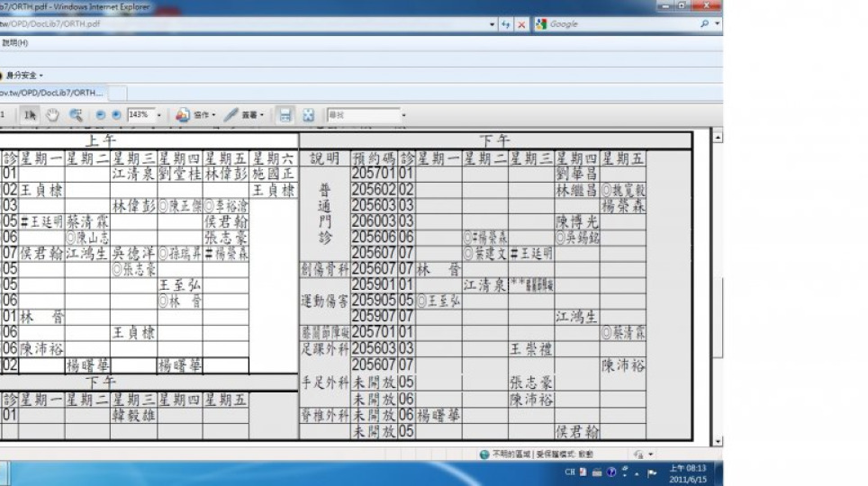Click the fit-width scrolling page icon
The height and width of the screenshot is (486, 868).
coord(285,115)
